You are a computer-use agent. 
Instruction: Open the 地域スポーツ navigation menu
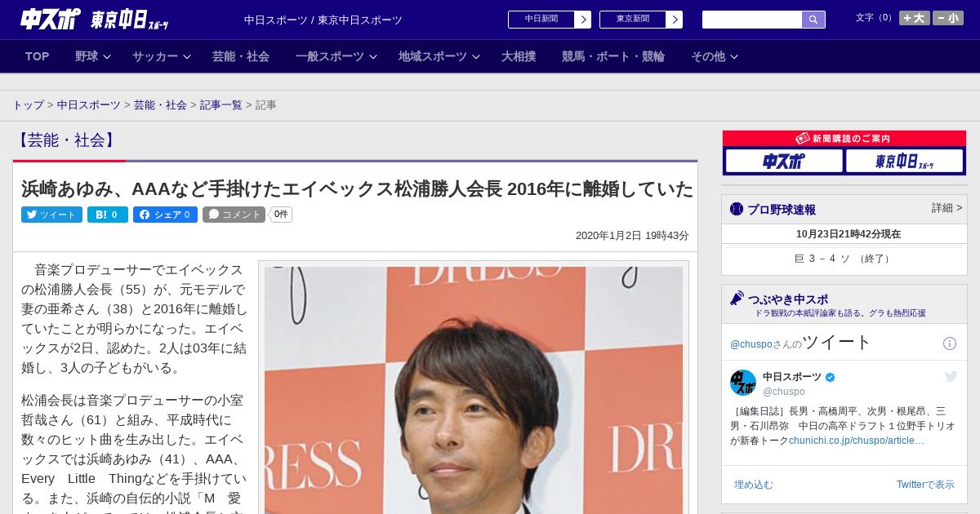[x=433, y=56]
